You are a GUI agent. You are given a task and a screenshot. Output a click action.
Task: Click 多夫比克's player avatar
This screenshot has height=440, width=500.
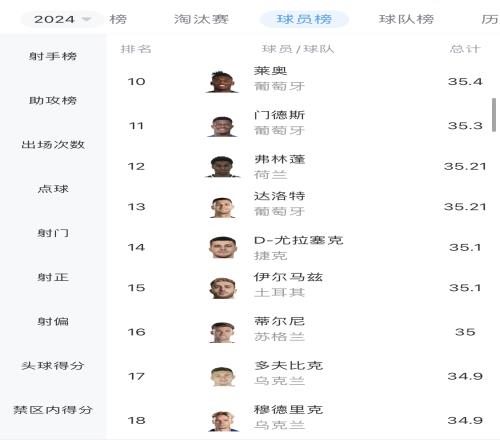pos(223,376)
